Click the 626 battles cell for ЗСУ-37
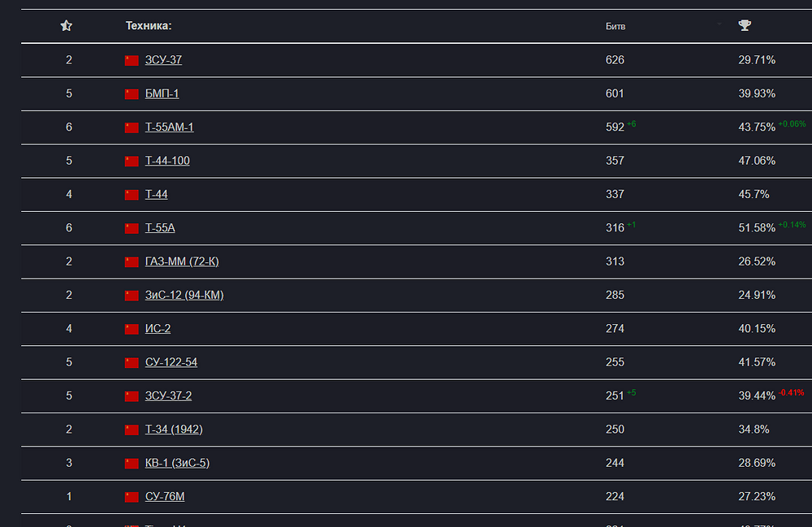 click(615, 60)
